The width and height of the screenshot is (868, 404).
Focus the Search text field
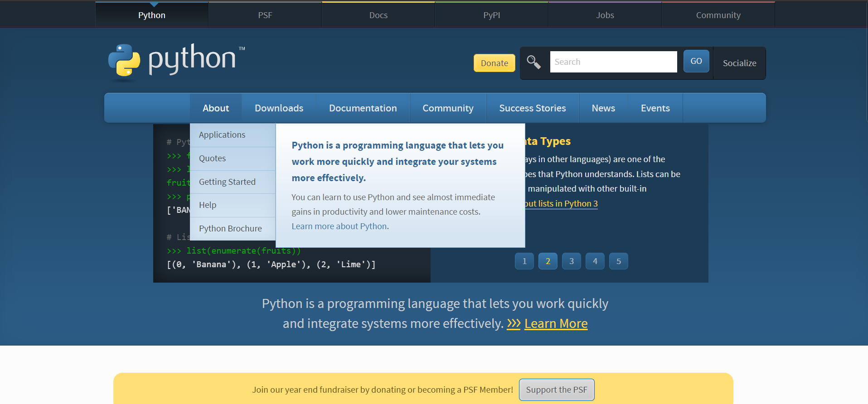pyautogui.click(x=613, y=62)
